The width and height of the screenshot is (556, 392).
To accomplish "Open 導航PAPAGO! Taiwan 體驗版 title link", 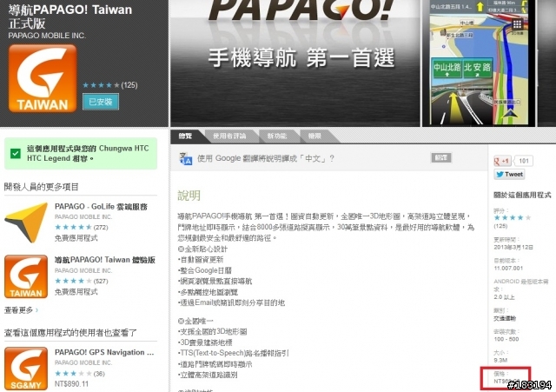I will pos(105,260).
